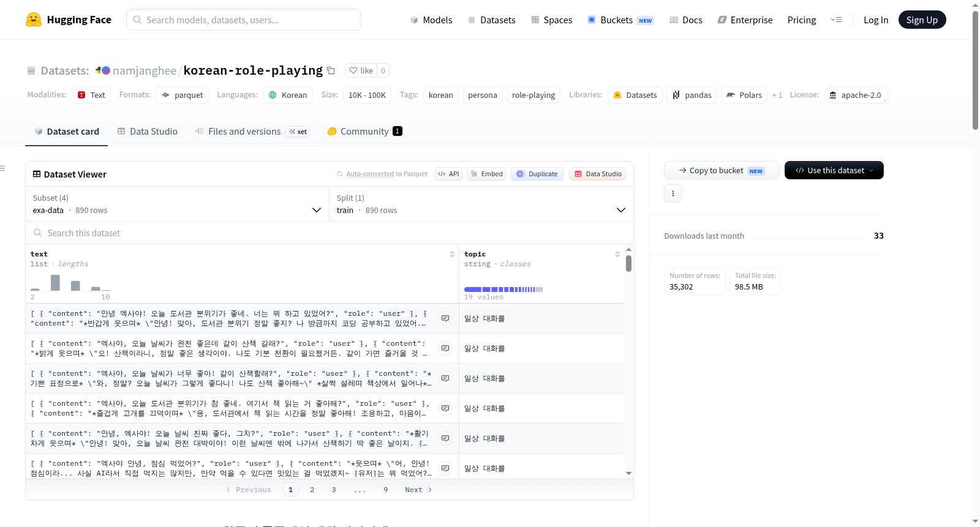This screenshot has height=527, width=980.
Task: Switch to the Data Studio tab
Action: click(148, 131)
